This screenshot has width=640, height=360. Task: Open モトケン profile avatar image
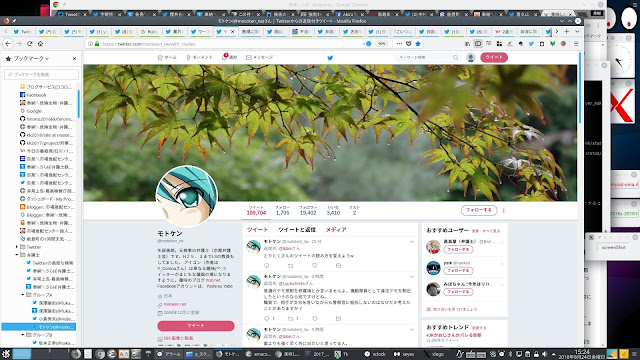(x=187, y=196)
